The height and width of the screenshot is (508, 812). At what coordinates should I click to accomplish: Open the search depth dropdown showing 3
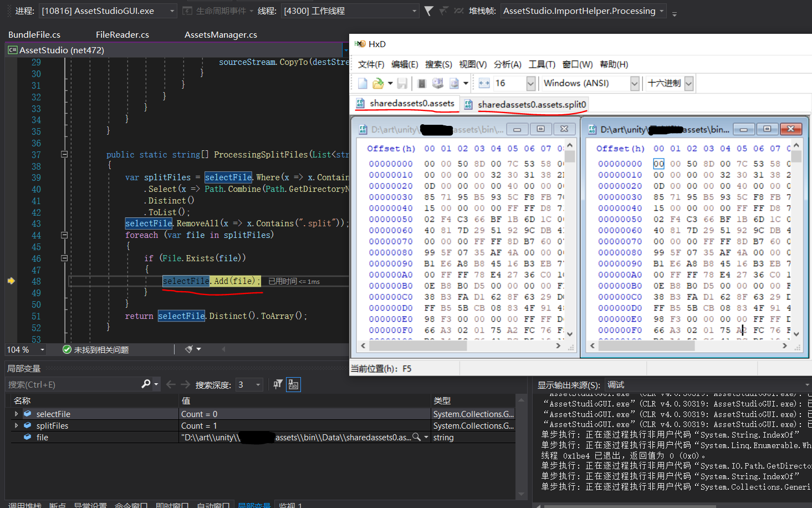[x=258, y=384]
